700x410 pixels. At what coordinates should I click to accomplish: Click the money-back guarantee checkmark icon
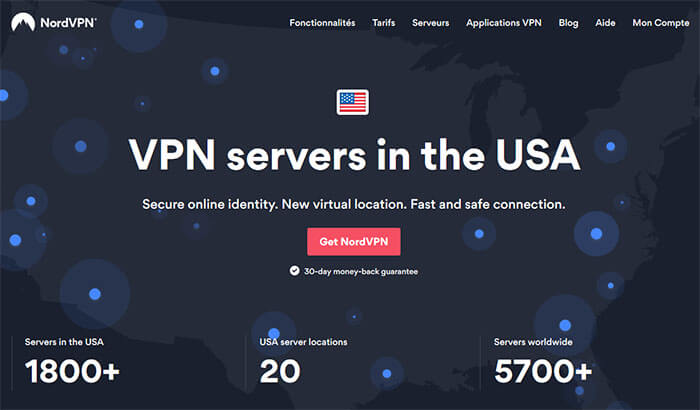click(294, 271)
